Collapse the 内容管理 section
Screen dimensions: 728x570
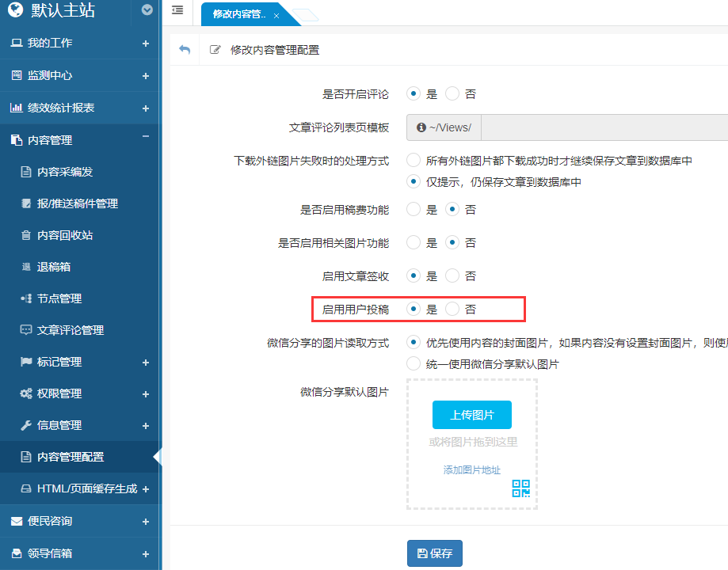146,138
